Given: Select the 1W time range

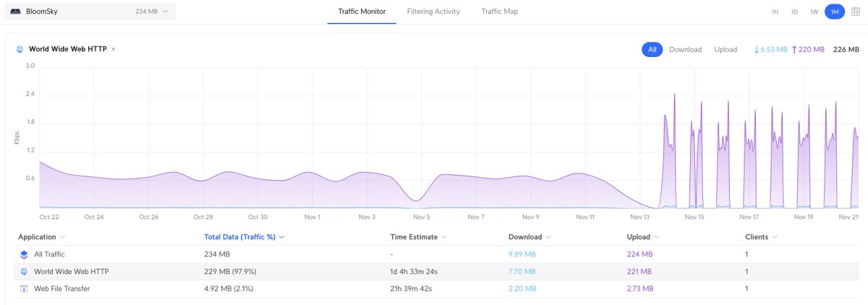Looking at the screenshot, I should tap(814, 12).
